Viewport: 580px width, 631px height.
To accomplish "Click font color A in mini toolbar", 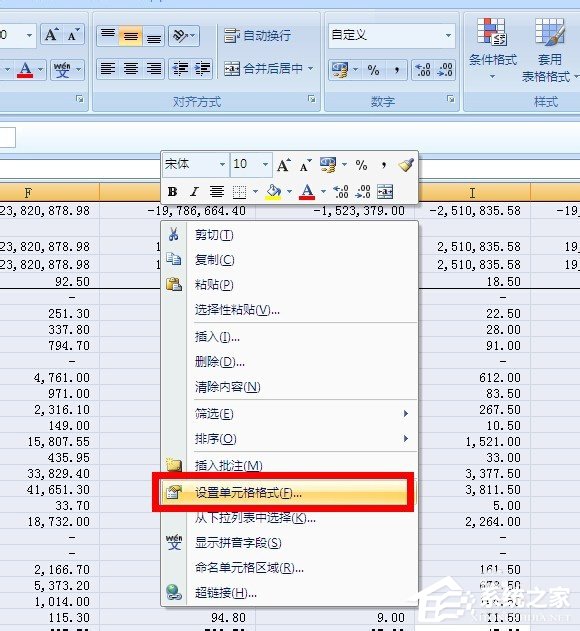I will [x=307, y=192].
